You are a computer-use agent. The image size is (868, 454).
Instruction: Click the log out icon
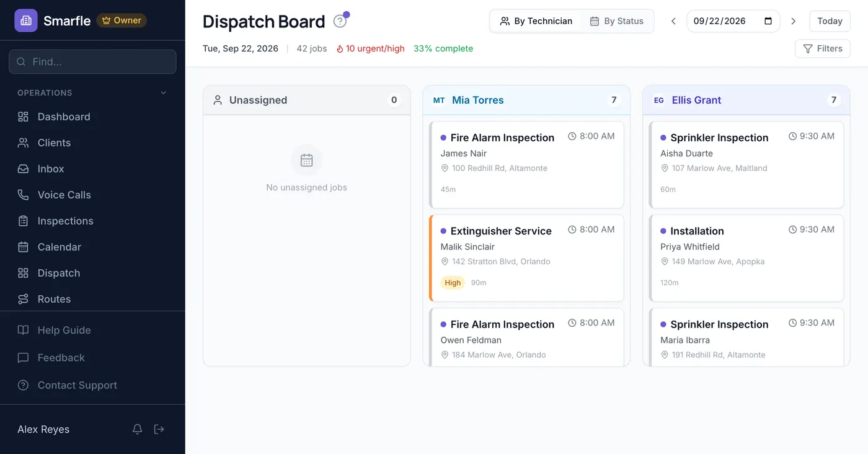[x=159, y=429]
